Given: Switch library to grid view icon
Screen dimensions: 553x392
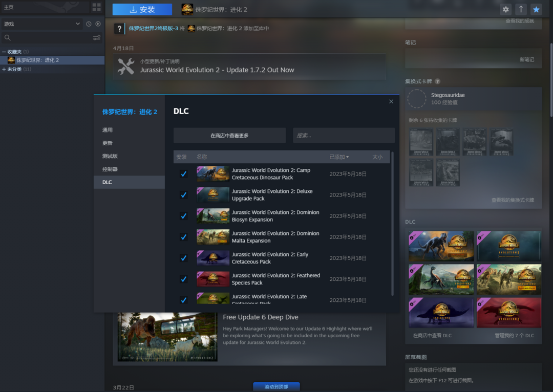Looking at the screenshot, I should pos(96,7).
